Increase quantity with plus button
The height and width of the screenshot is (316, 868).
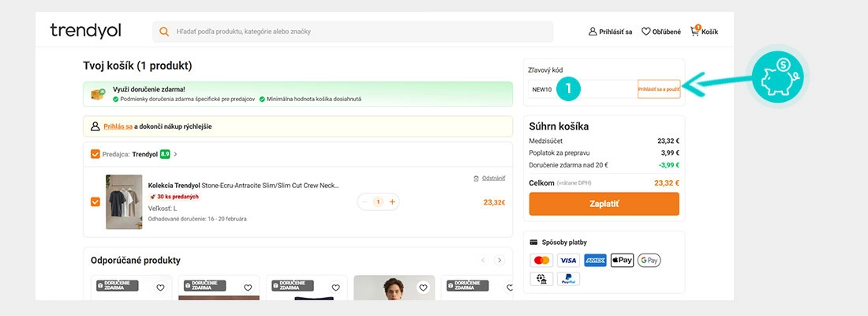coord(392,201)
